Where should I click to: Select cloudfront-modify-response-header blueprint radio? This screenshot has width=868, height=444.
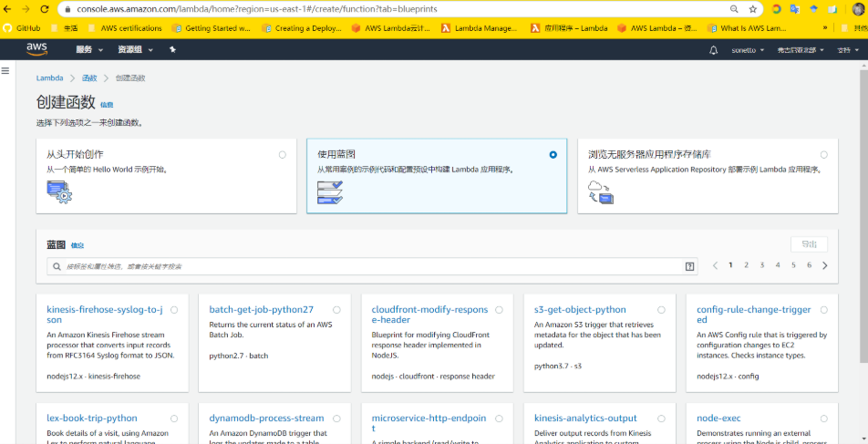point(499,310)
